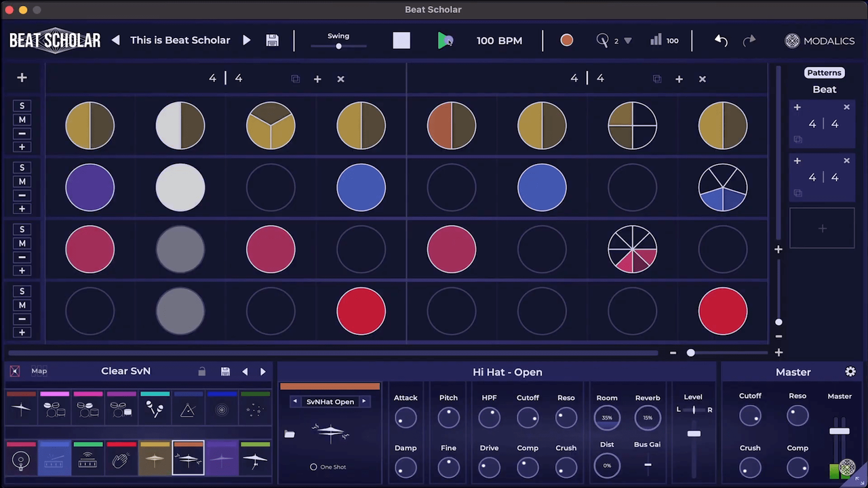Click the 100 BPM tempo field
The width and height of the screenshot is (868, 488).
tap(499, 41)
